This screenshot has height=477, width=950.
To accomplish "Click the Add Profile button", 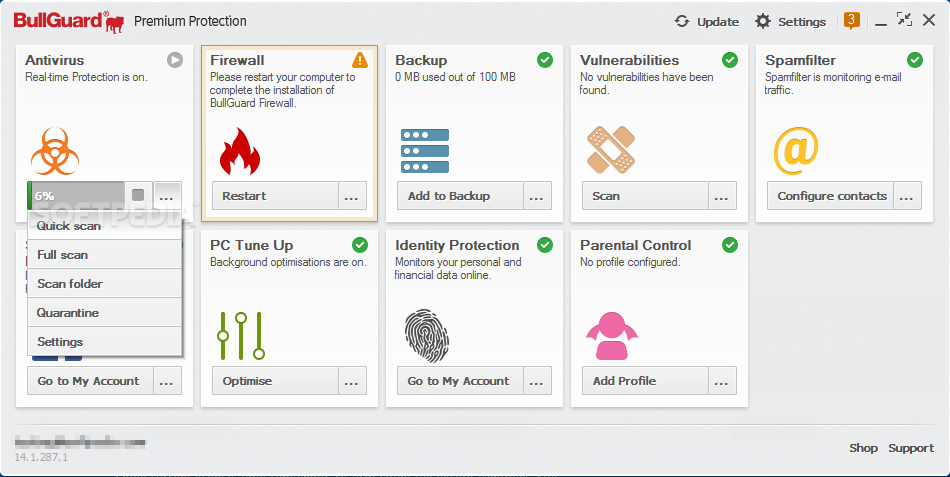I will click(645, 381).
